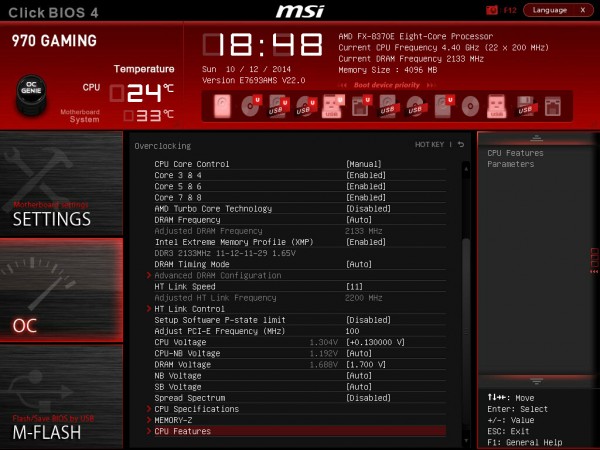This screenshot has width=600, height=450.
Task: Select the plain hard disk boot device icon
Action: pos(222,106)
